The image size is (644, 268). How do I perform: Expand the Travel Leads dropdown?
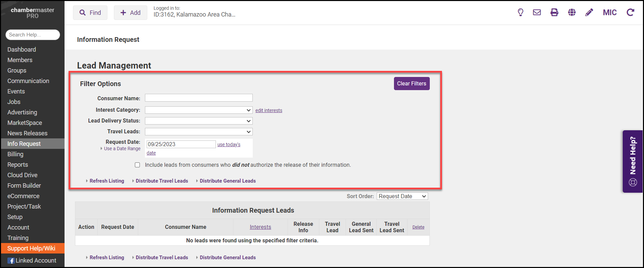(199, 132)
